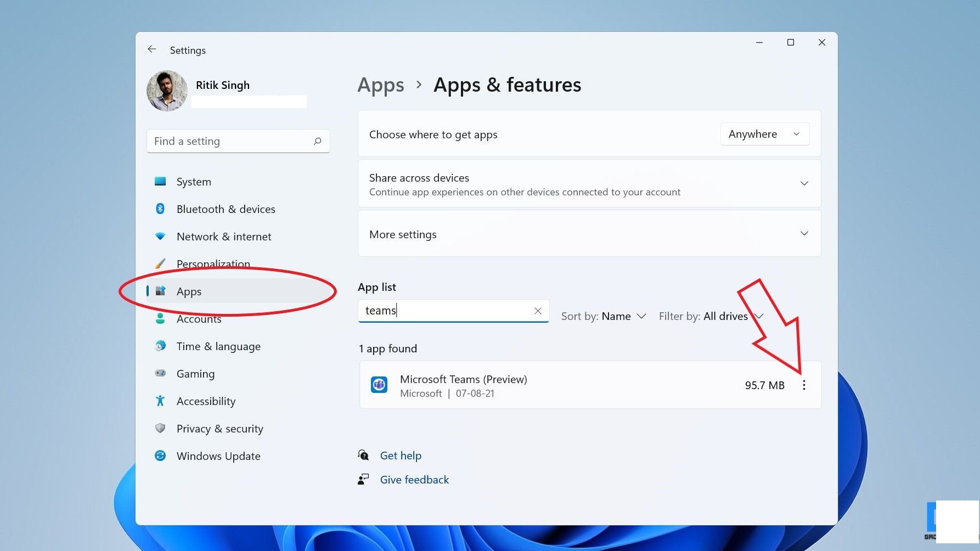Click the Get help icon
980x551 pixels.
363,455
